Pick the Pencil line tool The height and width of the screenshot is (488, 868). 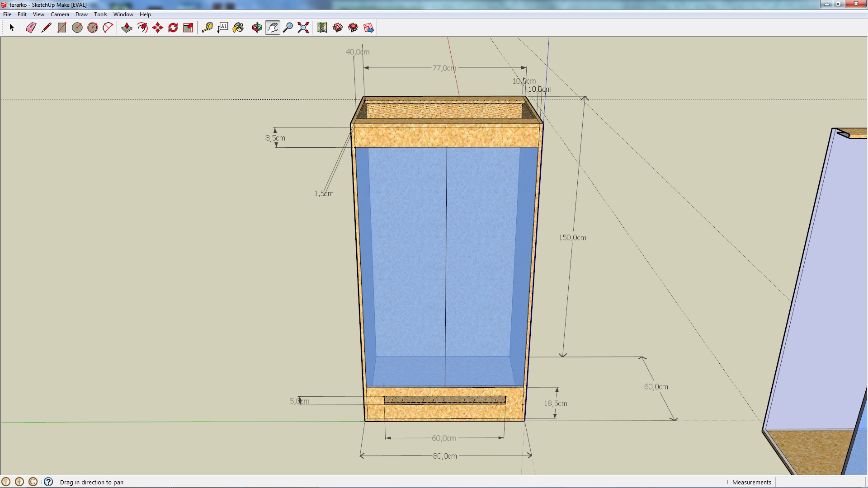click(x=46, y=28)
